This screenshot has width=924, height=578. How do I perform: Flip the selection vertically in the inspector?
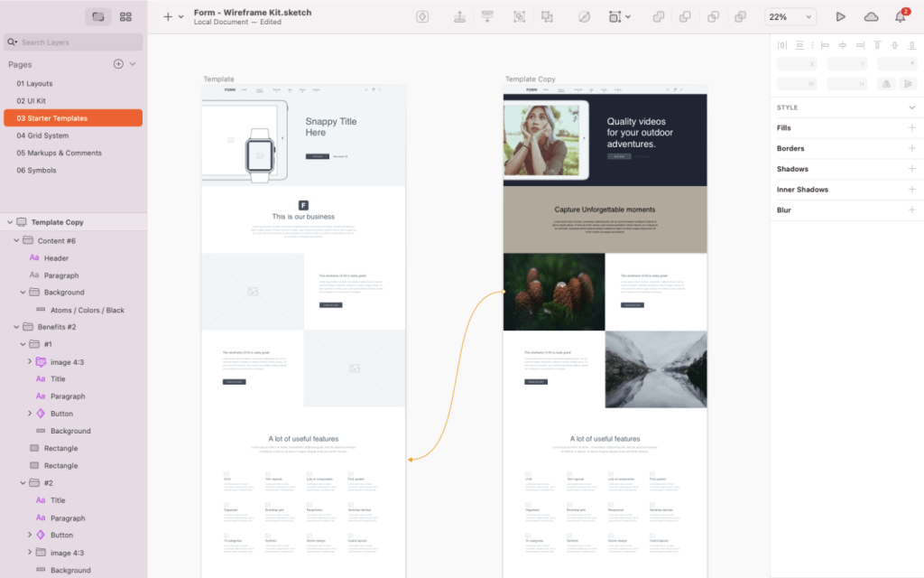pos(909,84)
